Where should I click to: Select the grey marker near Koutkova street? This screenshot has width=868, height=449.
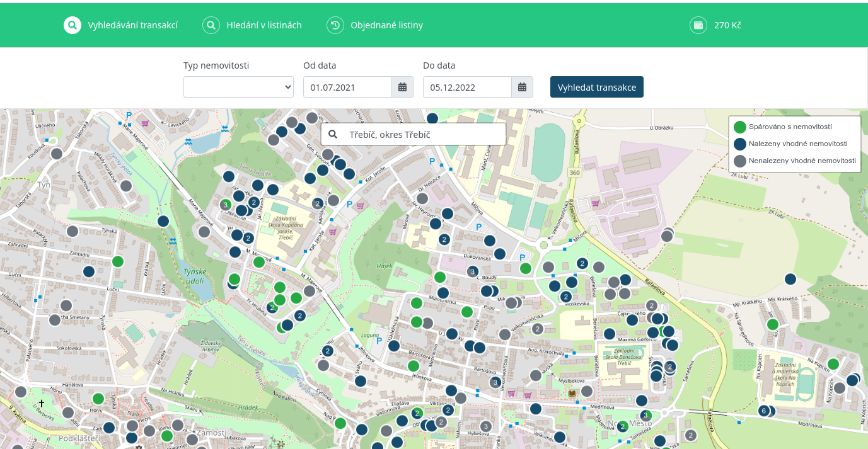(x=57, y=153)
